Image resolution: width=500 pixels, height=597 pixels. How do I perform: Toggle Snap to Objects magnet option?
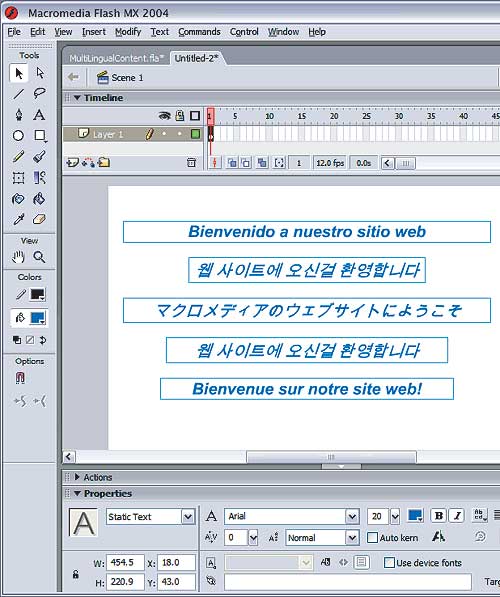20,378
